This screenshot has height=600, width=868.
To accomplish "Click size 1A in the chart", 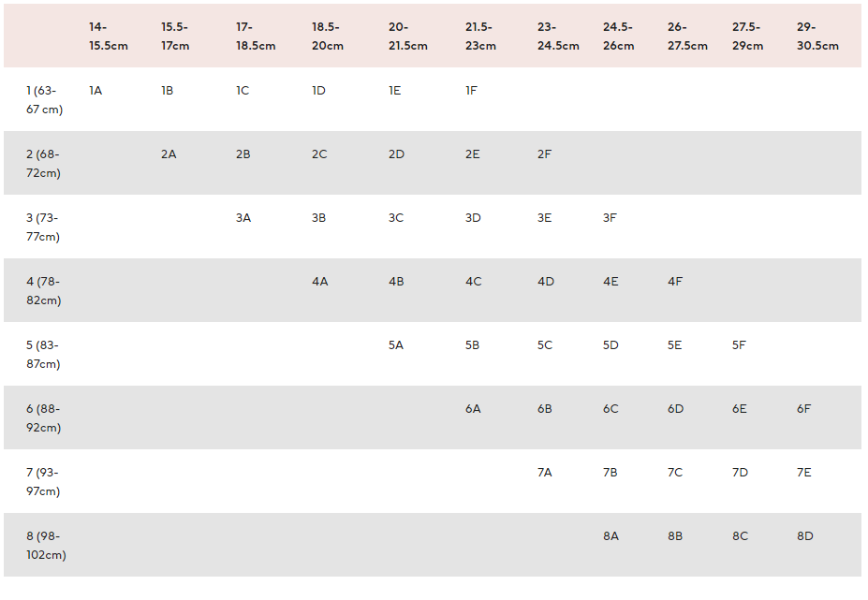I will 96,91.
